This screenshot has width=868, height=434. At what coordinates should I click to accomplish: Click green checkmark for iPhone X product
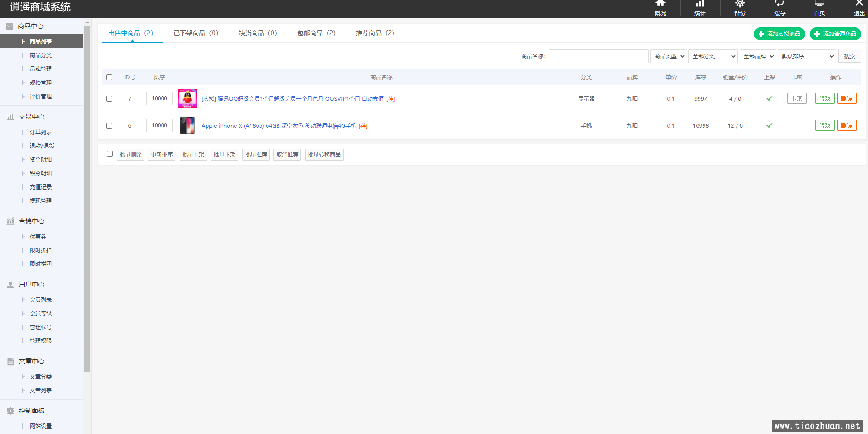(x=770, y=125)
